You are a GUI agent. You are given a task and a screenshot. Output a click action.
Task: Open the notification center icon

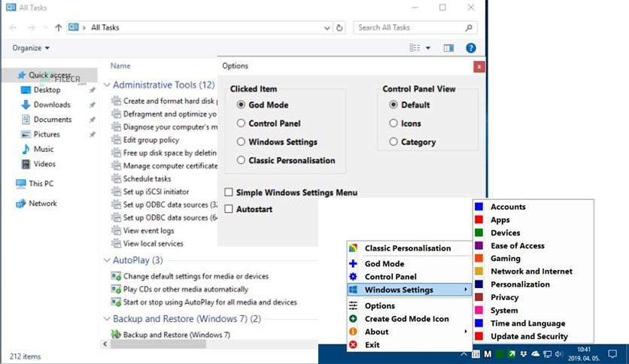click(x=612, y=354)
